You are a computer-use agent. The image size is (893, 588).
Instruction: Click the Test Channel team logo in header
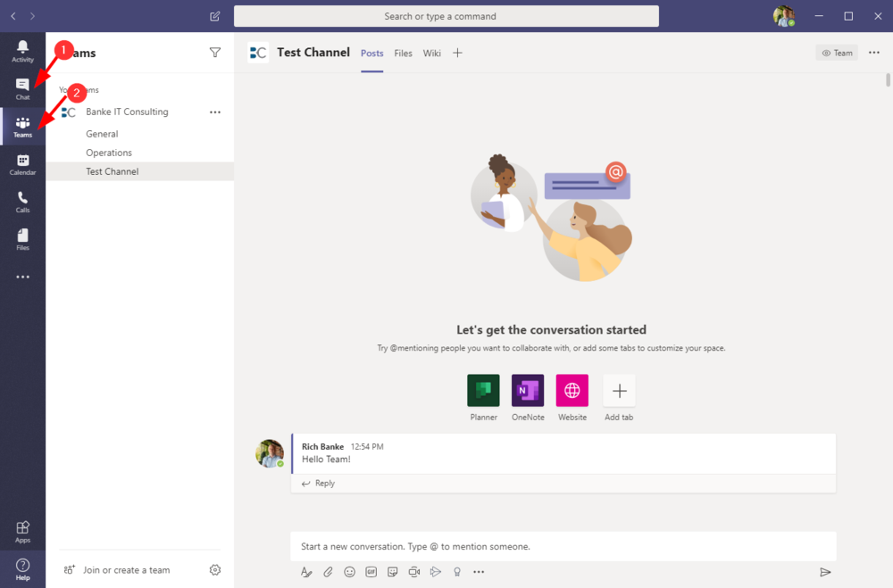(259, 53)
